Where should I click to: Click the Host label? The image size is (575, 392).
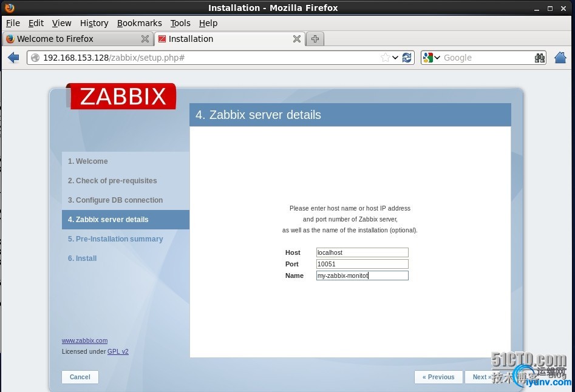[293, 252]
